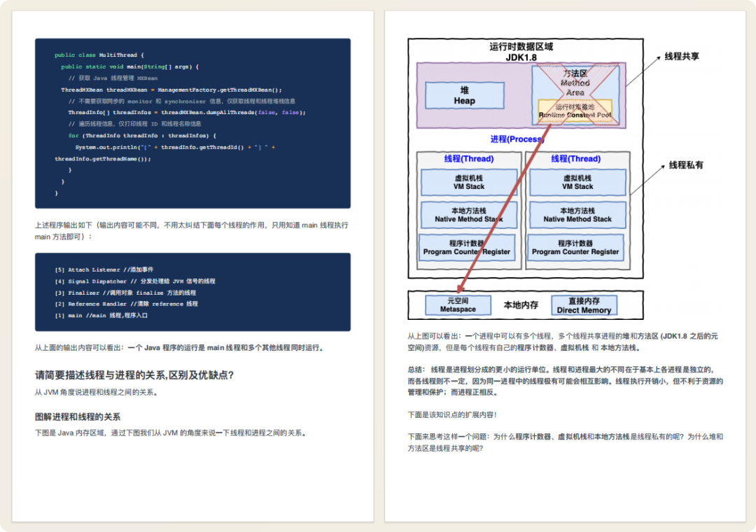
Task: Click "虚拟机栈 VM Stack" in the left thread
Action: click(468, 182)
